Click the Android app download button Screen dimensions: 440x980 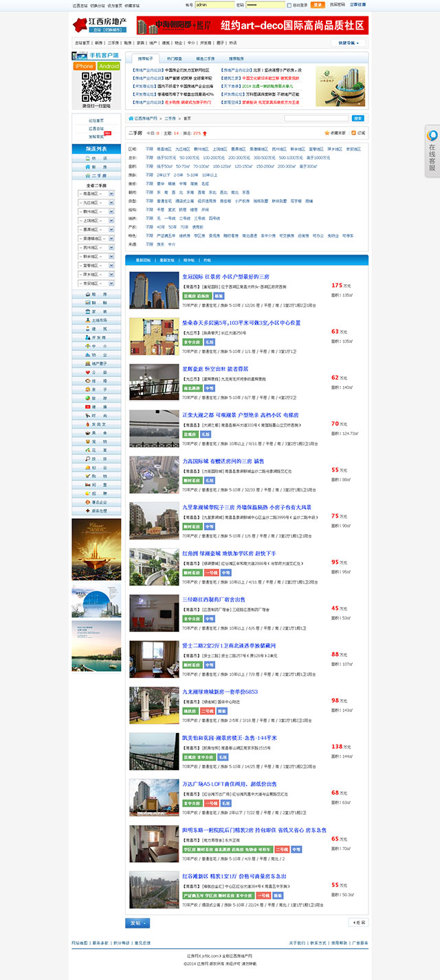point(109,66)
